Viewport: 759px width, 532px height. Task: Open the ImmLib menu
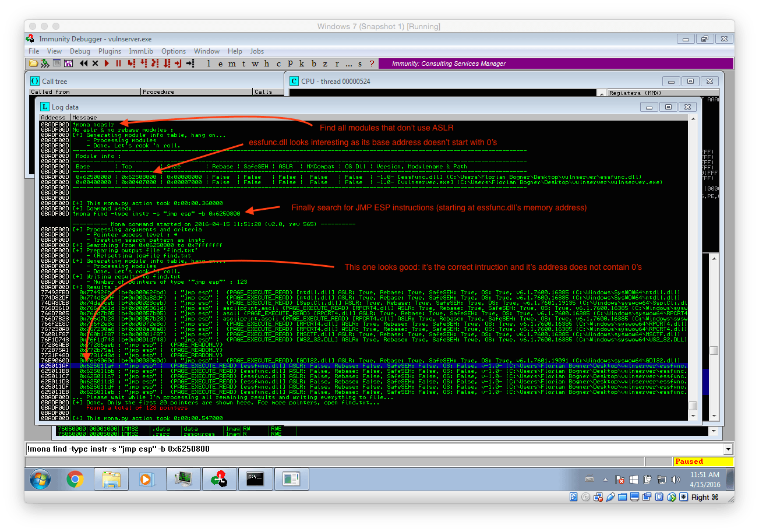pyautogui.click(x=142, y=51)
